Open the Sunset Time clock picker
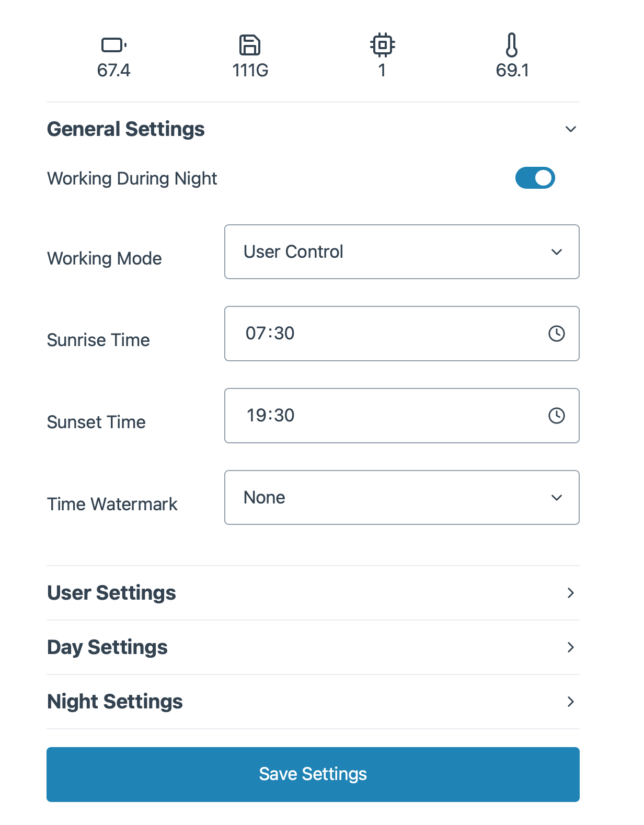644x825 pixels. point(556,416)
